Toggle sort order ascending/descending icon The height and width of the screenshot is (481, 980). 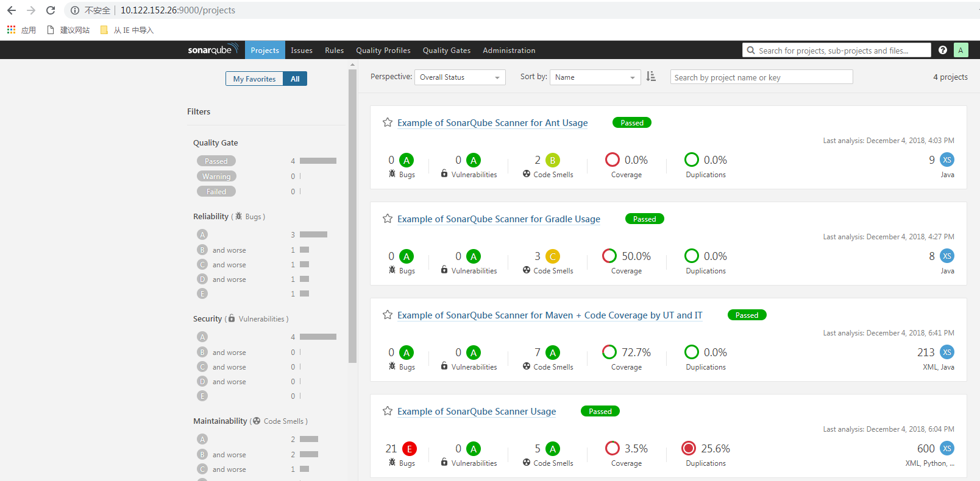[651, 77]
